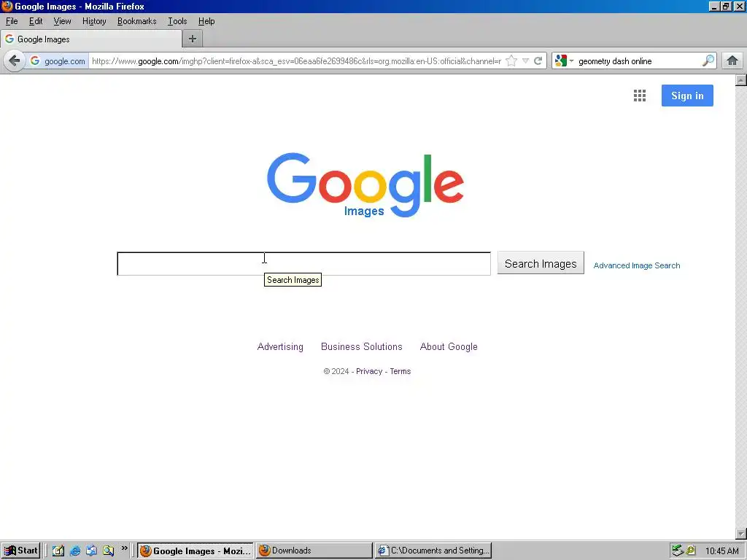
Task: Click the first quick launch icon in taskbar
Action: pos(58,551)
